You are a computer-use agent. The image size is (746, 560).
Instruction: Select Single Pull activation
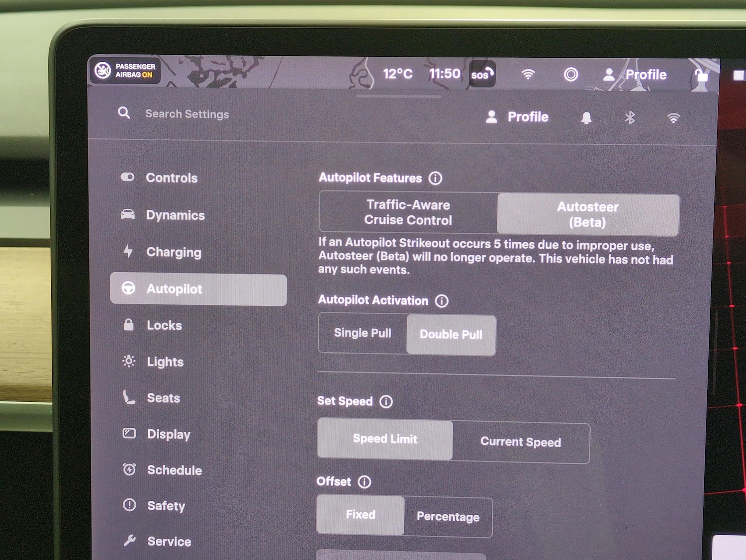coord(362,333)
